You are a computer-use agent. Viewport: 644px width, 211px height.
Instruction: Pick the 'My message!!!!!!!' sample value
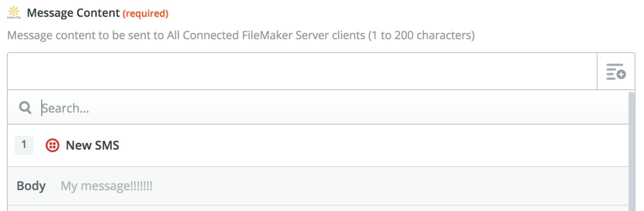107,186
